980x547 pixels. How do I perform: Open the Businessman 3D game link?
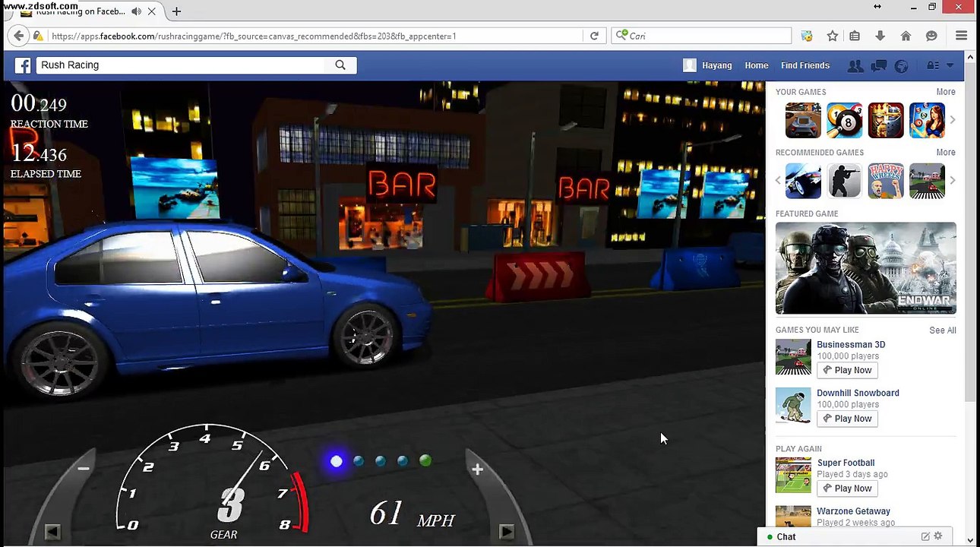coord(851,345)
